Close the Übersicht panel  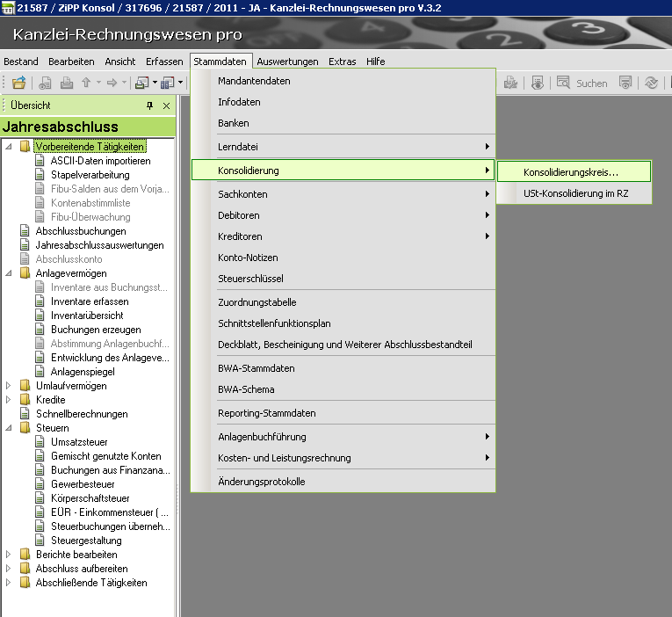[166, 105]
